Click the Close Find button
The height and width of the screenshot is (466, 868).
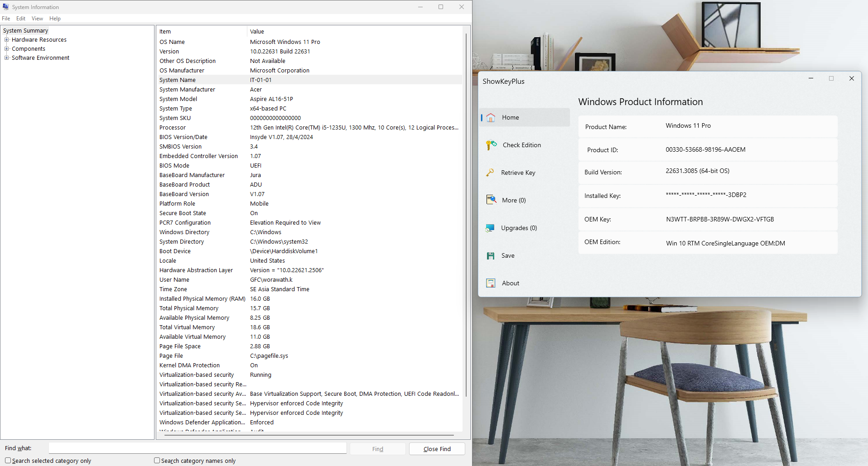coord(437,449)
